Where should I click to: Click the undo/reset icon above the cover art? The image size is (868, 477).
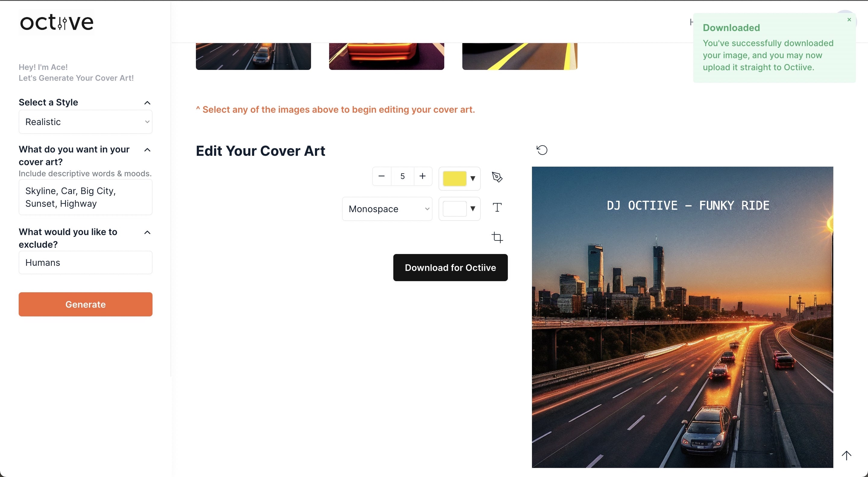[x=542, y=150]
